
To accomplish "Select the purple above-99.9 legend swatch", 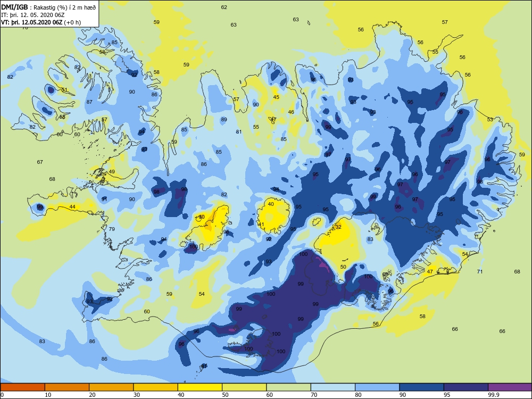I will click(510, 387).
